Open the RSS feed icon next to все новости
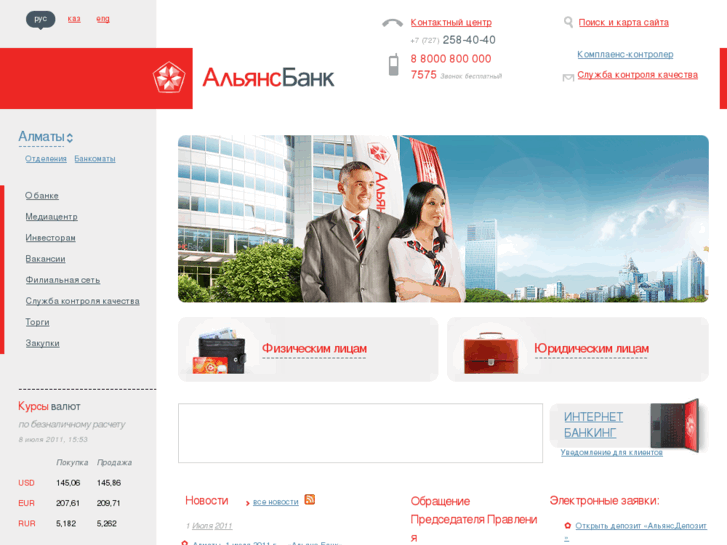Image resolution: width=727 pixels, height=545 pixels. click(x=310, y=499)
